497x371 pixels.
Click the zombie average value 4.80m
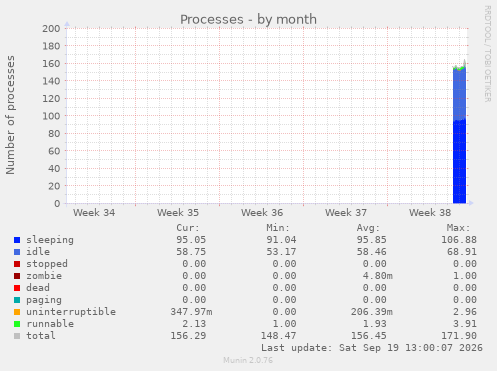[377, 276]
